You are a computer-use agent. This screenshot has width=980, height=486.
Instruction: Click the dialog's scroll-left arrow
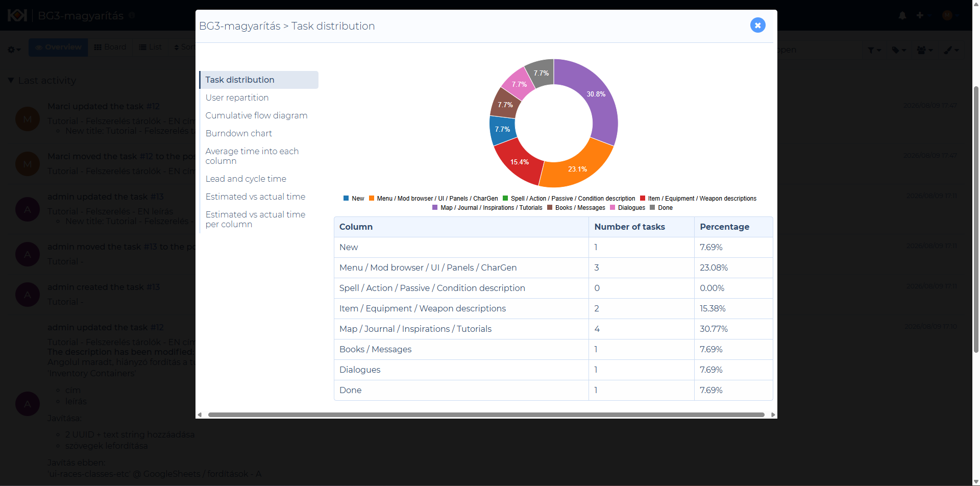(x=200, y=415)
